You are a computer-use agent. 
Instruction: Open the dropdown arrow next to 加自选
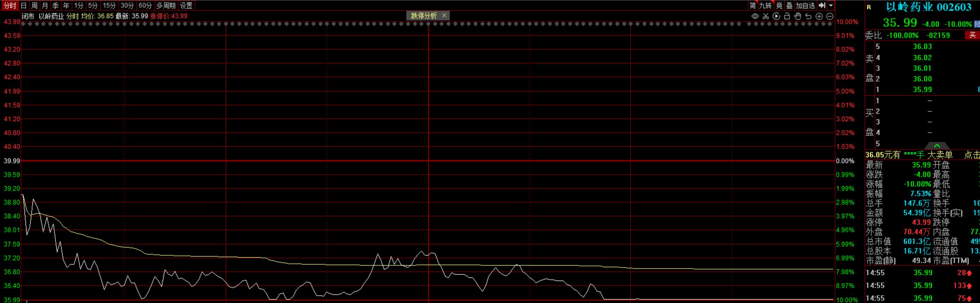click(x=831, y=5)
